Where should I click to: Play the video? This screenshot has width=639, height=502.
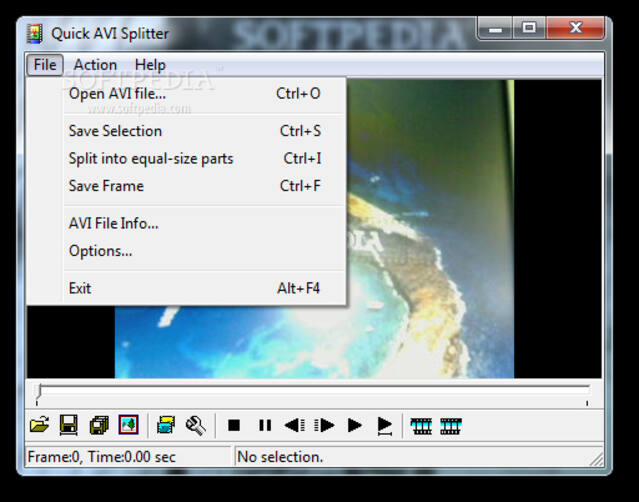(355, 425)
